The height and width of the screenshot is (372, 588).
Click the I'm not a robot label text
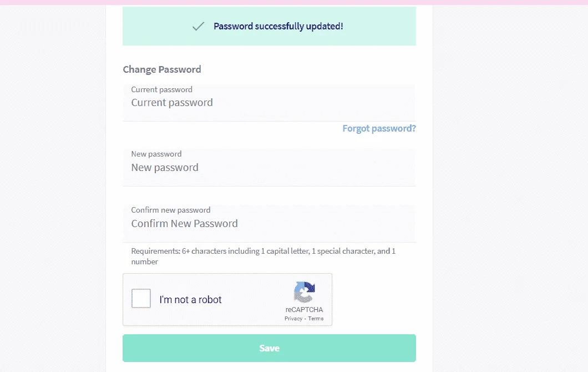(190, 300)
